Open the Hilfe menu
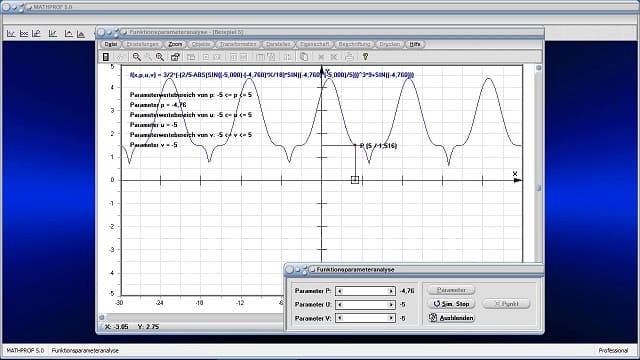 pos(415,44)
